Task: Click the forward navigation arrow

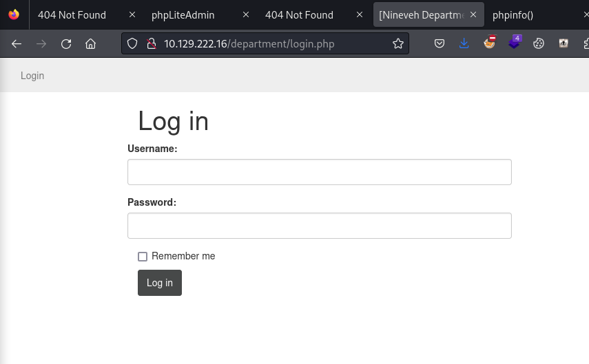Action: tap(41, 44)
